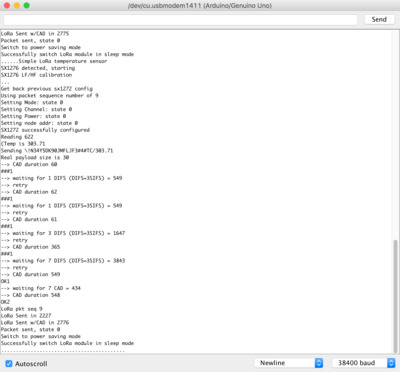The width and height of the screenshot is (400, 372).
Task: Zoom the window with the green button
Action: (x=27, y=5)
